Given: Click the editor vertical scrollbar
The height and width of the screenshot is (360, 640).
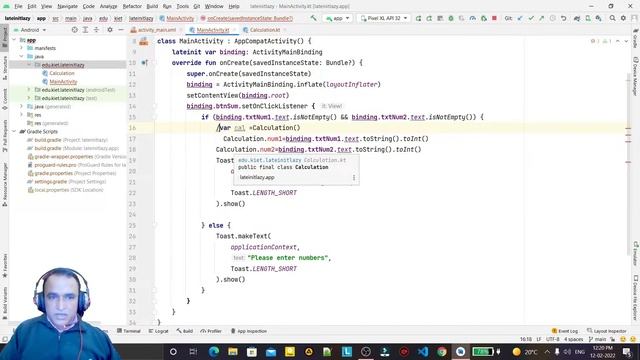Looking at the screenshot, I should coord(628,163).
